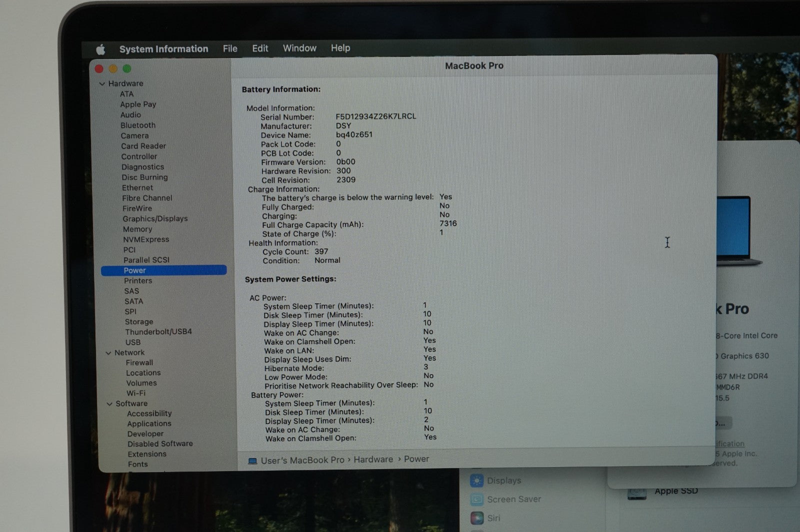Click the Apple SSD drive icon
Image resolution: width=800 pixels, height=532 pixels.
[637, 494]
